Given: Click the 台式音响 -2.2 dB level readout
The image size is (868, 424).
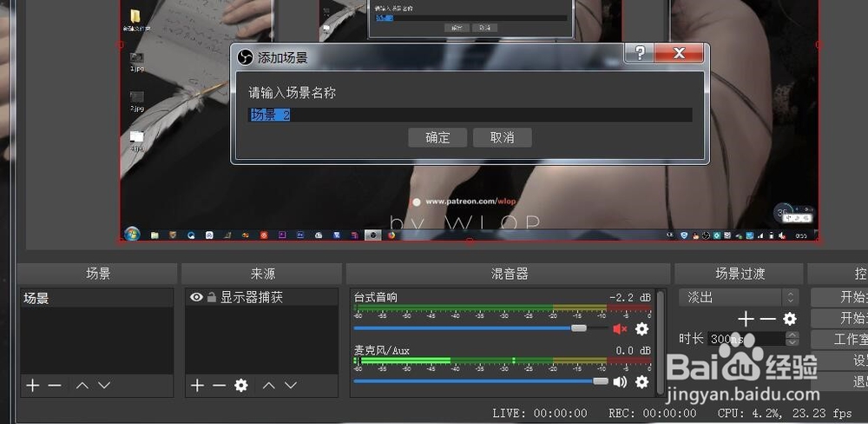Looking at the screenshot, I should click(x=630, y=297).
